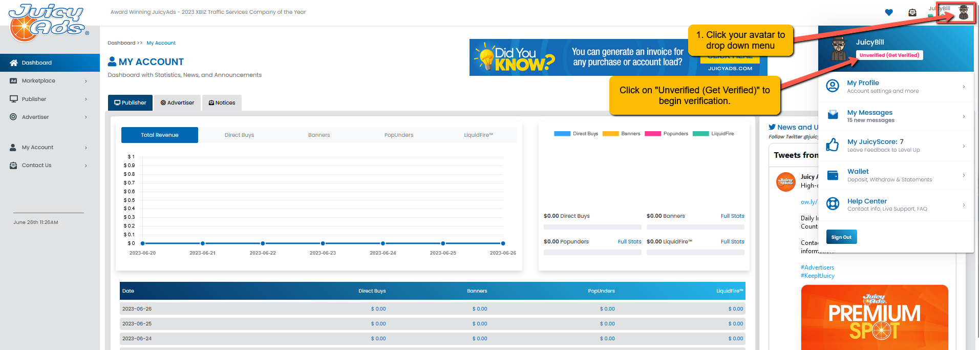Viewport: 980px width, 350px height.
Task: Click the Did You Know invoice banner
Action: [618, 57]
